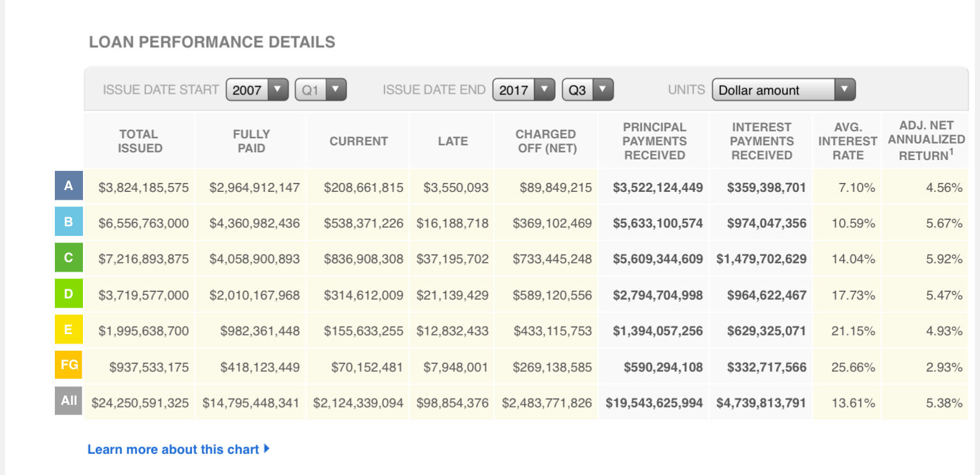Click arrow beside Learn more about this chart
Image resolution: width=980 pixels, height=475 pixels.
click(x=267, y=449)
